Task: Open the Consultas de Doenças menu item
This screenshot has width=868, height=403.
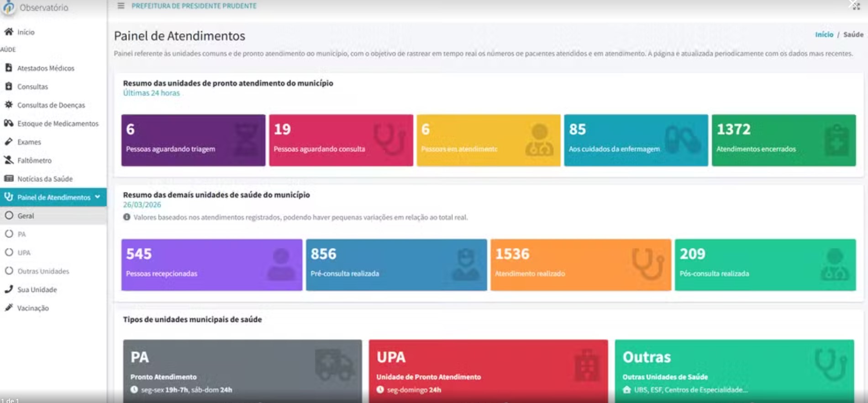Action: pyautogui.click(x=51, y=105)
